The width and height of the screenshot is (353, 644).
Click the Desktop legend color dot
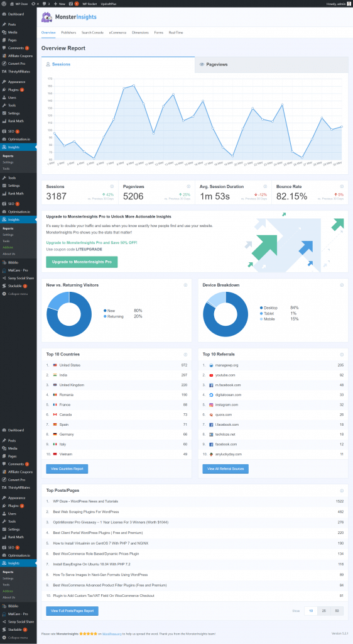(x=261, y=308)
